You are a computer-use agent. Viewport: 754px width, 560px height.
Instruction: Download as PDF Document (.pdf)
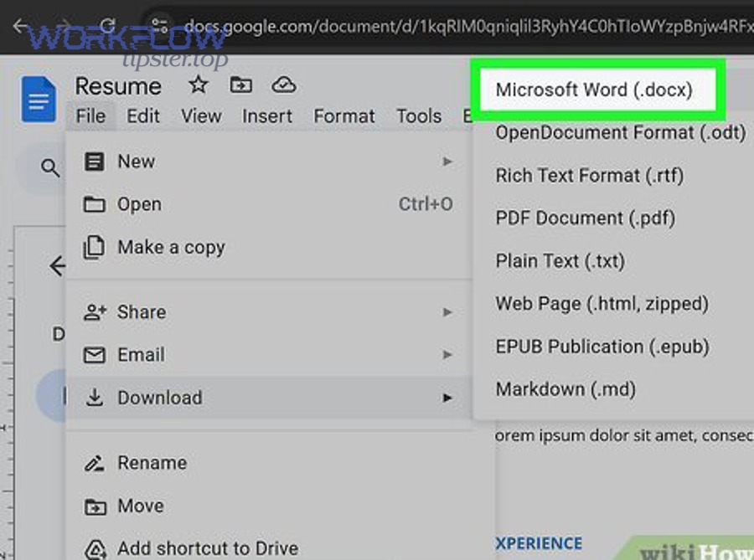[x=586, y=218]
